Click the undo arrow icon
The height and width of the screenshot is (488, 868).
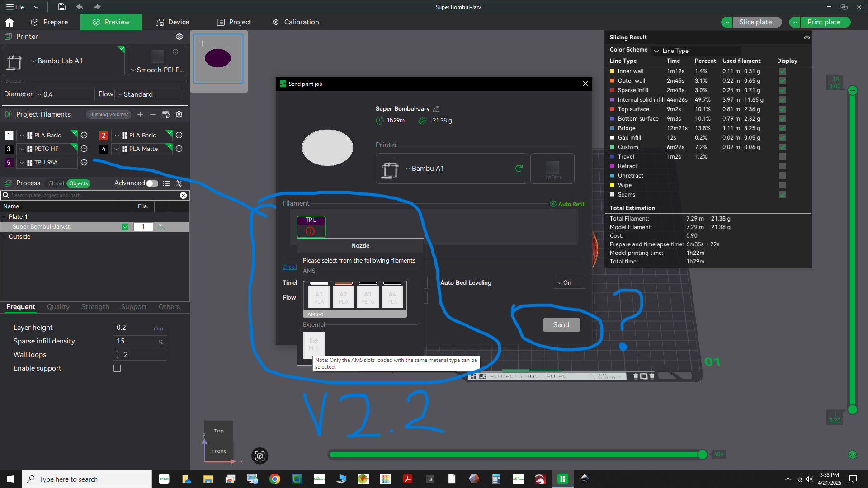click(80, 7)
